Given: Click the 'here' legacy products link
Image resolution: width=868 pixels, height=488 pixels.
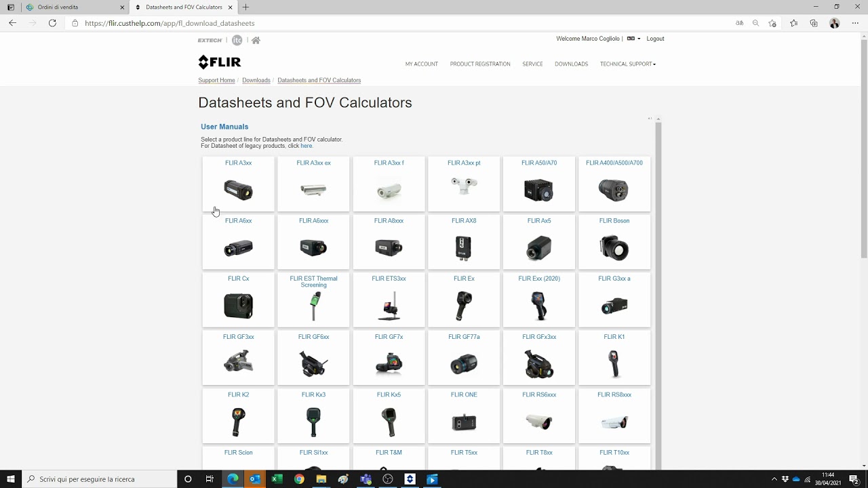Looking at the screenshot, I should [307, 146].
